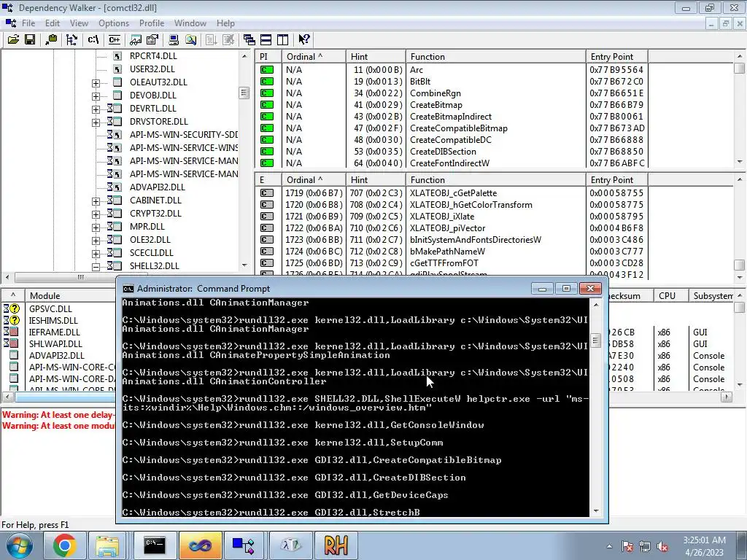Sort imports by the Hint column header
Viewport: 747px width, 560px height.
(x=376, y=56)
